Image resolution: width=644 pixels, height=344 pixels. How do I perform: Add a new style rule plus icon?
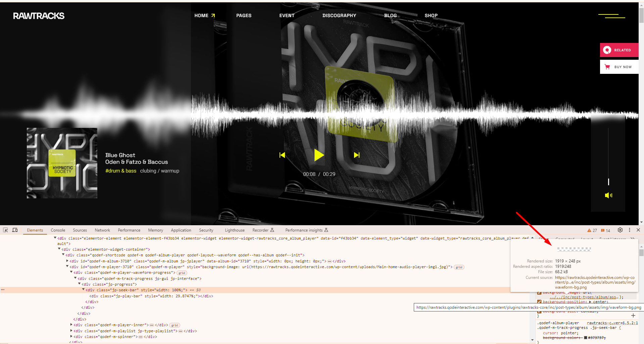pos(633,315)
